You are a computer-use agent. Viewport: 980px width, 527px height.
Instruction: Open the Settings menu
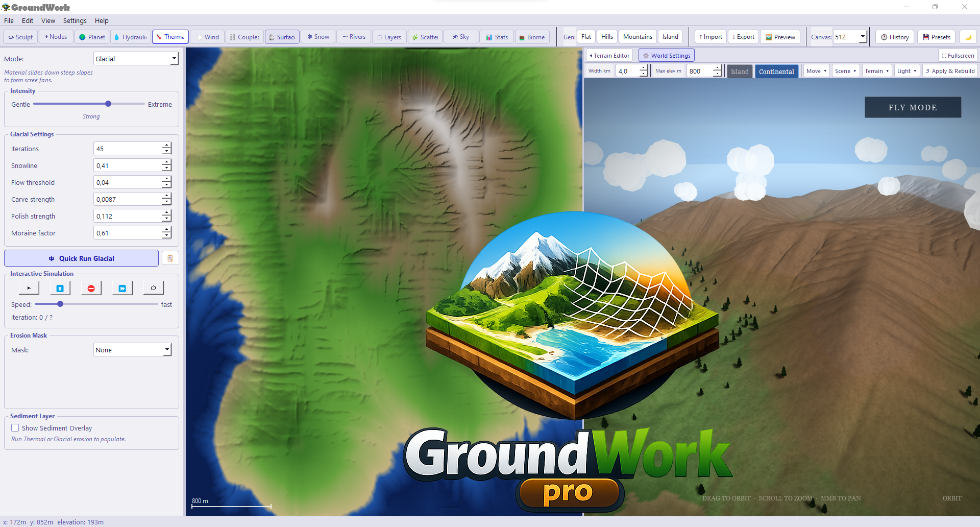click(x=75, y=21)
